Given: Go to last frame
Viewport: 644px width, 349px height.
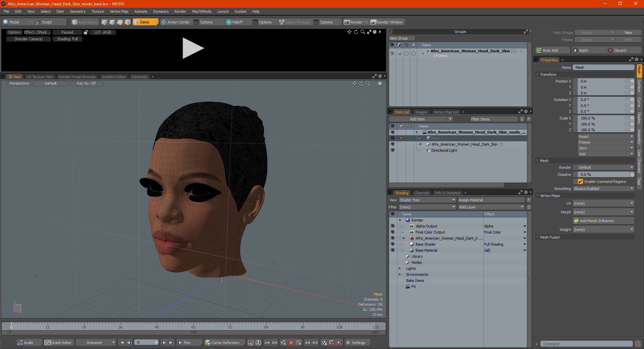Looking at the screenshot, I should (x=172, y=343).
